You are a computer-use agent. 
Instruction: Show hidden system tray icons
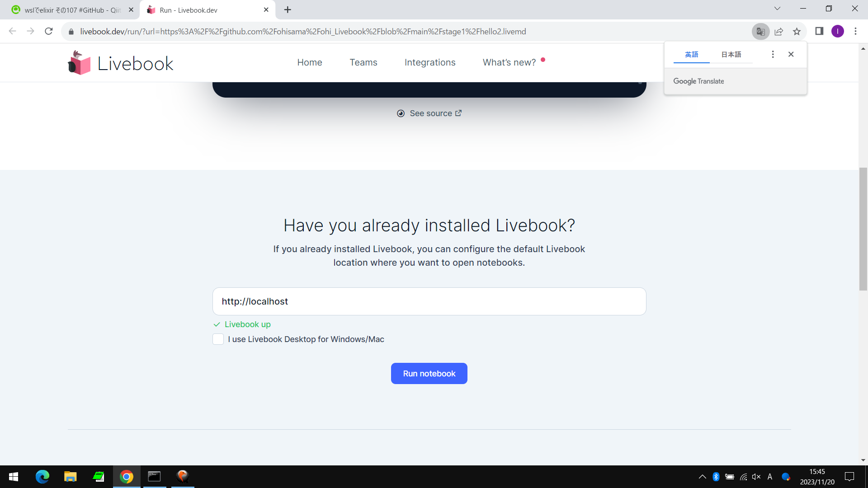tap(702, 476)
